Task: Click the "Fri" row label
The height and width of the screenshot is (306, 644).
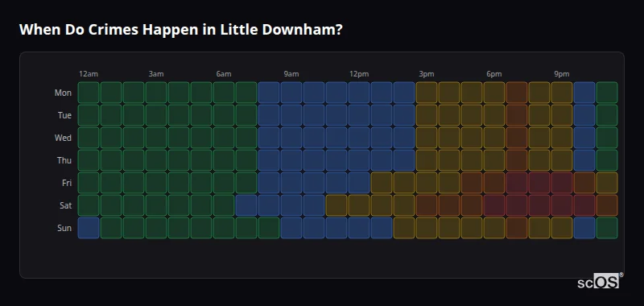Action: (x=67, y=183)
